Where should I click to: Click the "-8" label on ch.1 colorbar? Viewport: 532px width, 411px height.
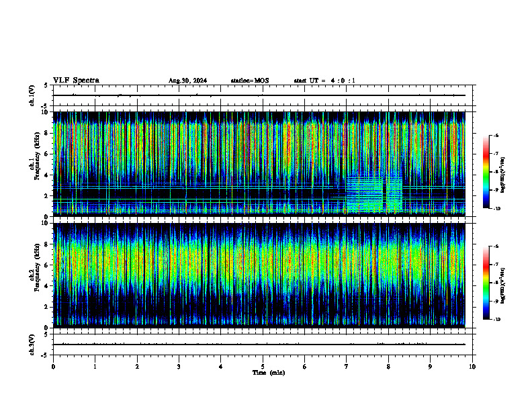[x=496, y=172]
